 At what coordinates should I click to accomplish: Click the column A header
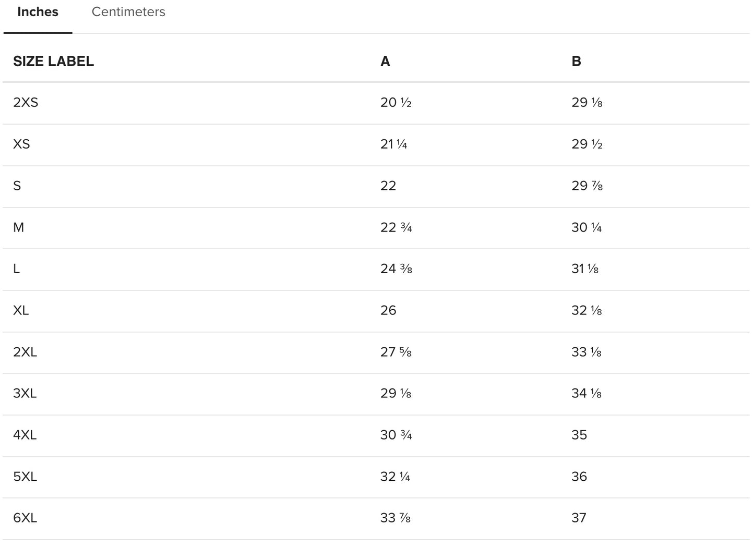385,62
